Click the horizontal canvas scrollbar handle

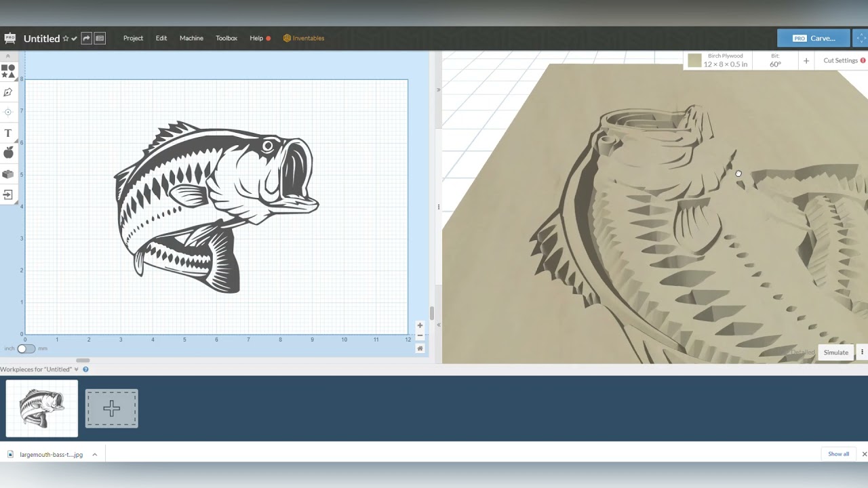click(83, 361)
